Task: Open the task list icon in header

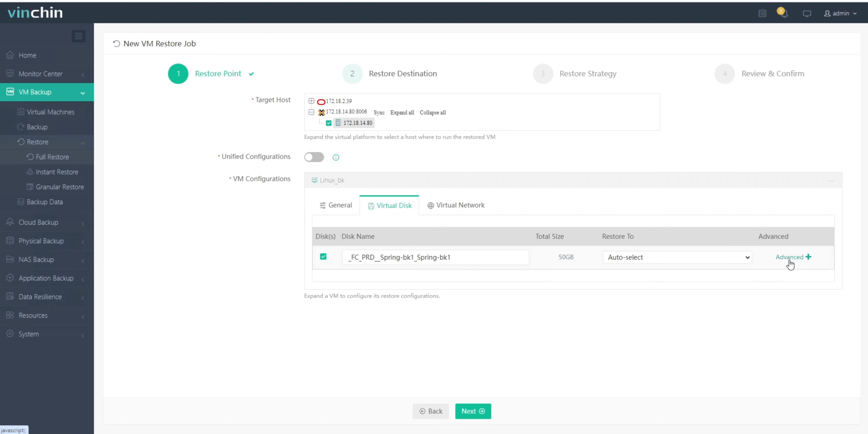Action: pos(762,14)
